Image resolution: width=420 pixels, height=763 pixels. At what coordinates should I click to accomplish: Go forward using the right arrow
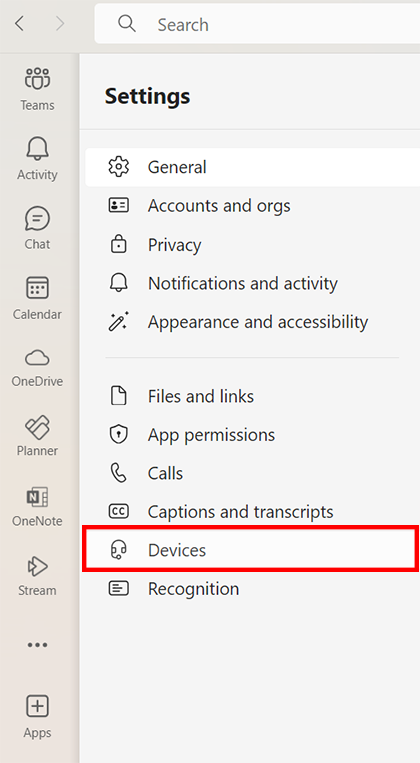coord(60,23)
